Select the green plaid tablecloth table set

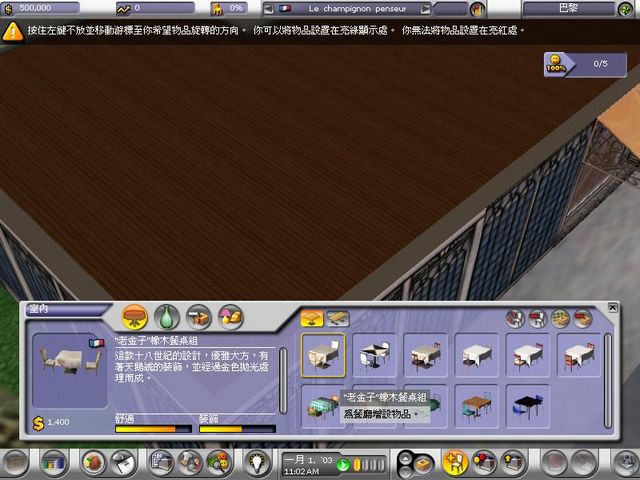click(321, 406)
